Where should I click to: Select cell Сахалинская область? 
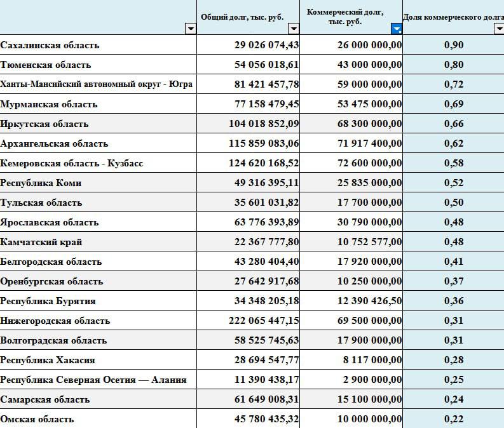[98, 44]
